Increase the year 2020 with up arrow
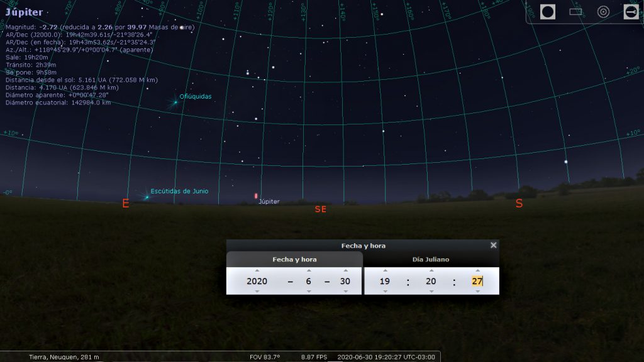The width and height of the screenshot is (644, 362). point(257,270)
